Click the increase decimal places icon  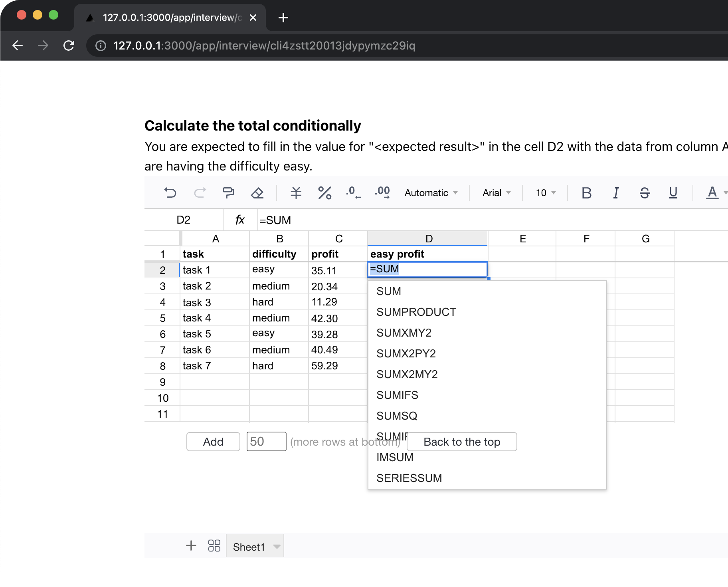pyautogui.click(x=382, y=193)
